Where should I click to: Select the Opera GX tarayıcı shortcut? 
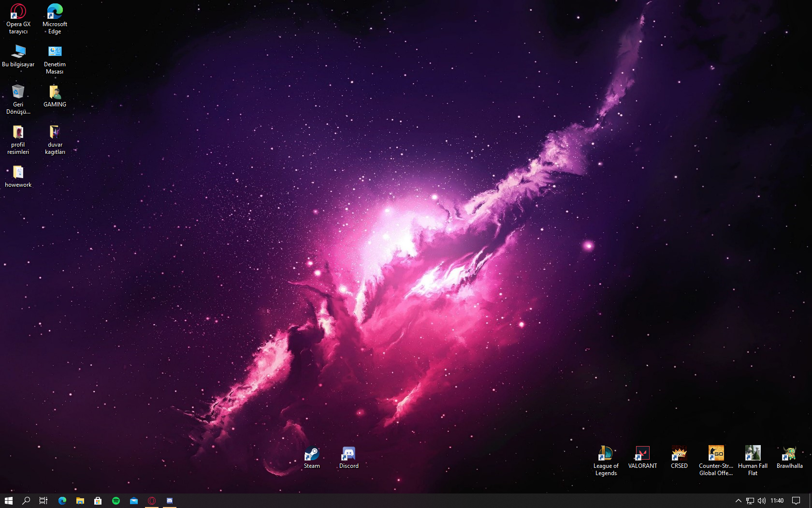(18, 19)
